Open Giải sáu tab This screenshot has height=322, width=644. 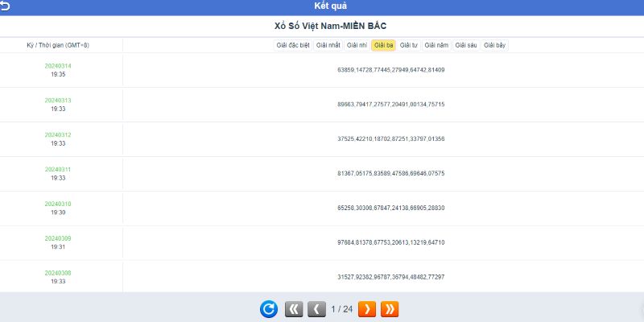coord(466,45)
